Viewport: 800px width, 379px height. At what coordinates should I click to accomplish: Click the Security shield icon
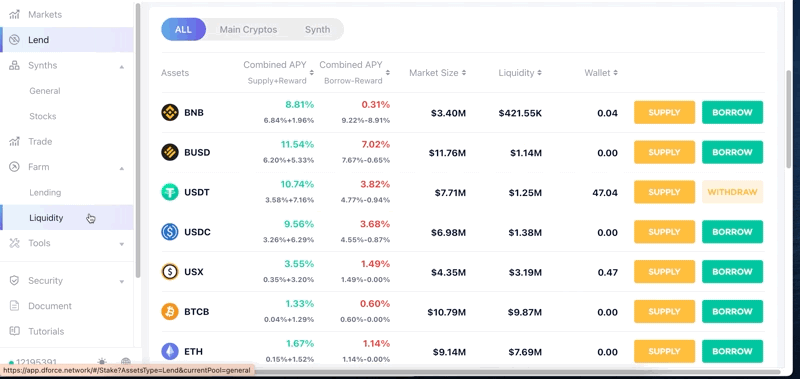[15, 281]
